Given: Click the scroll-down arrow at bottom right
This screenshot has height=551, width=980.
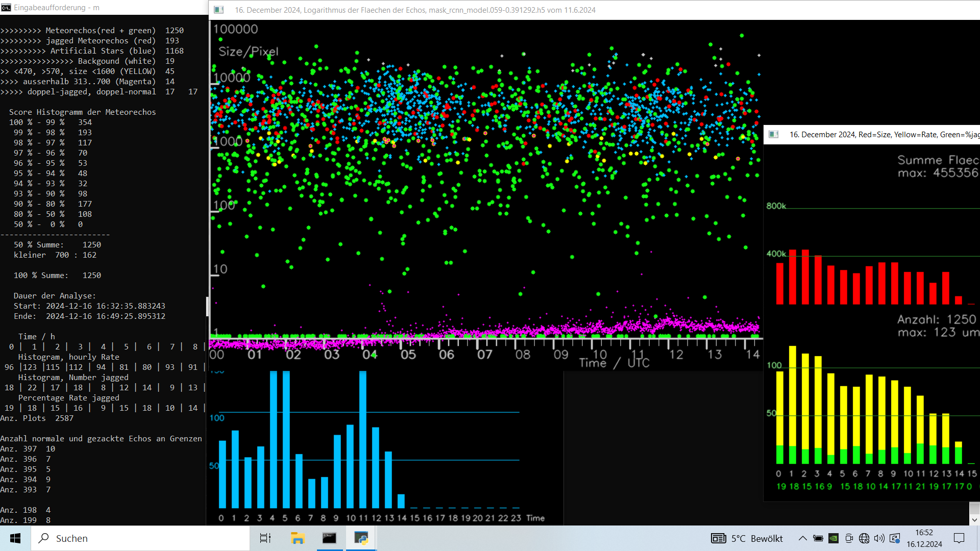Looking at the screenshot, I should point(974,520).
